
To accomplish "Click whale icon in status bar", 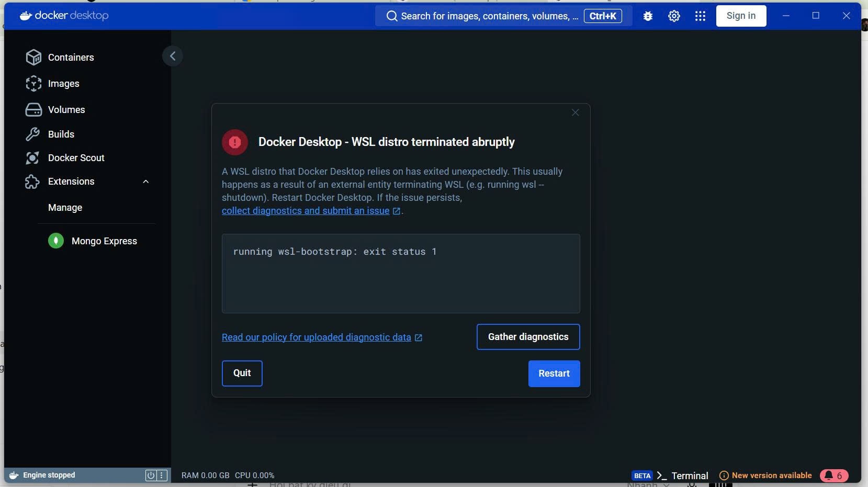I will pos(14,475).
